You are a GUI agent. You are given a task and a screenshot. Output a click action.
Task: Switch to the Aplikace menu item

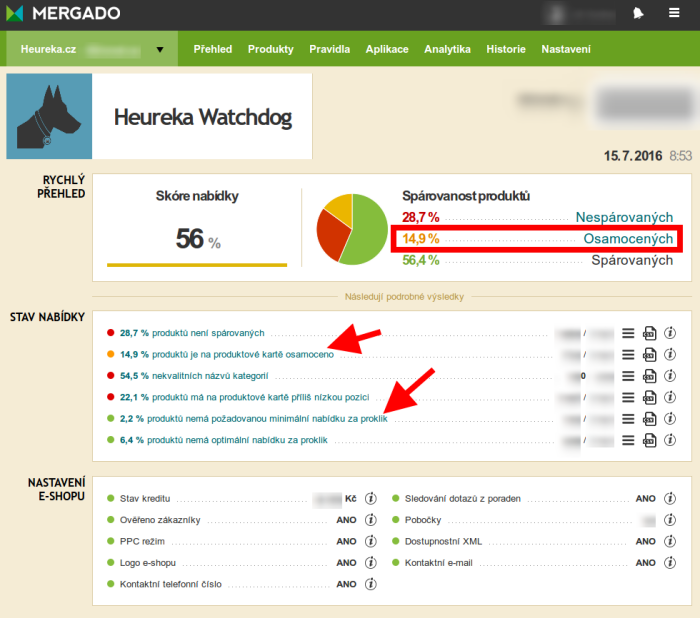coord(387,49)
